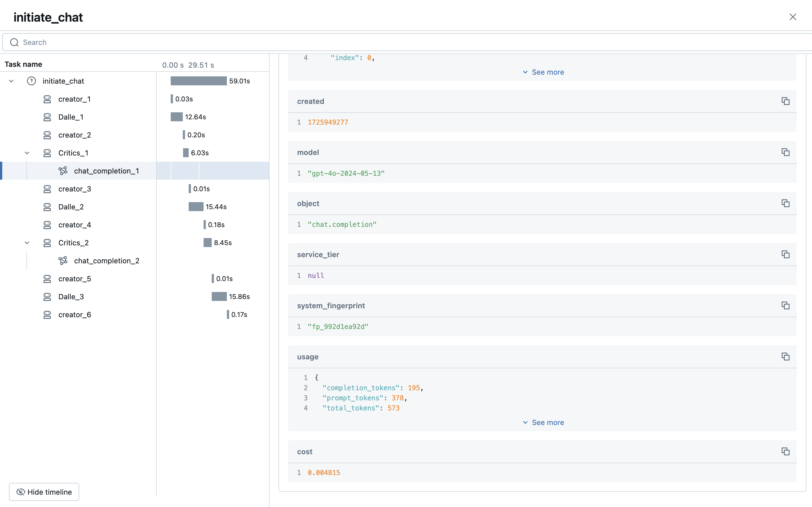The image size is (812, 507).
Task: Copy the cost value using its copy icon
Action: point(786,452)
